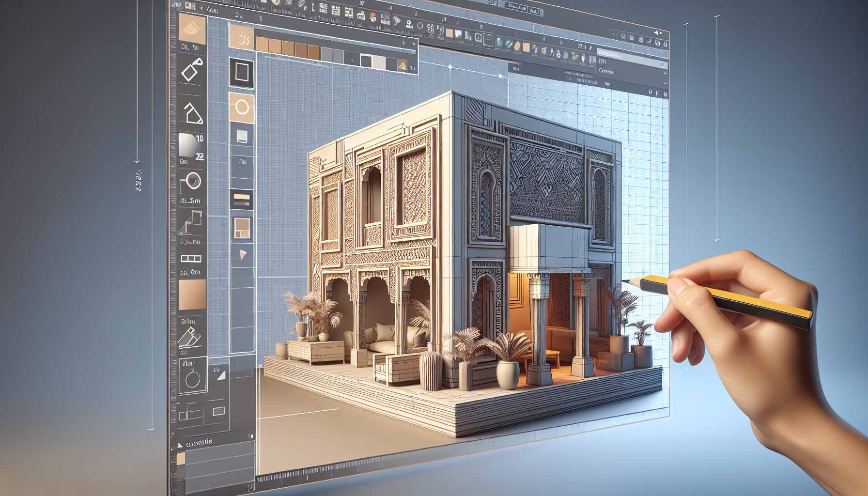Select the rectangular Marquee tool

[241, 73]
